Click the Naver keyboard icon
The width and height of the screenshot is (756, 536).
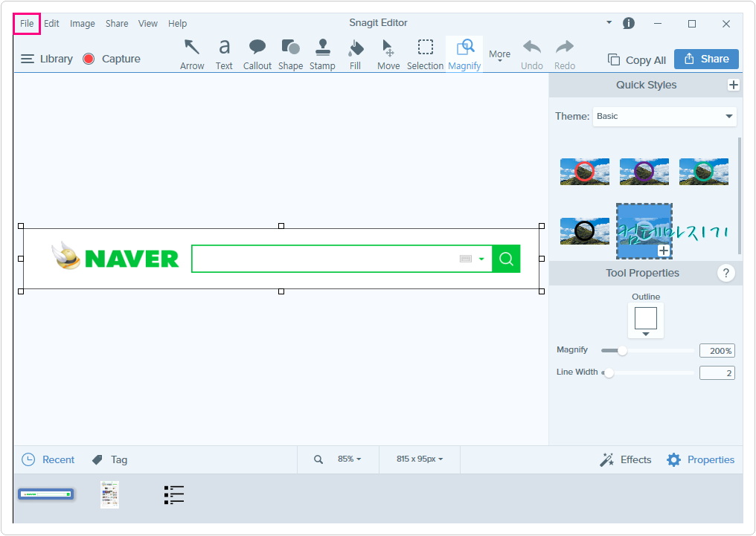pos(466,259)
